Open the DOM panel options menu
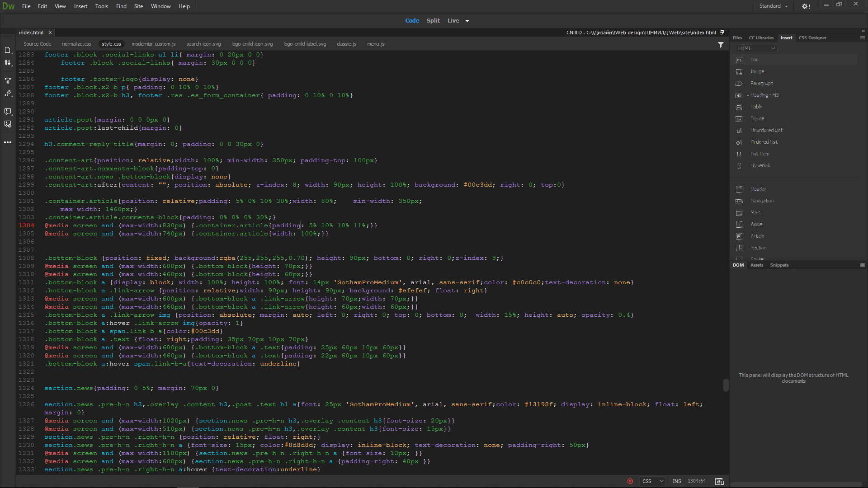Viewport: 868px width, 488px height. tap(862, 265)
